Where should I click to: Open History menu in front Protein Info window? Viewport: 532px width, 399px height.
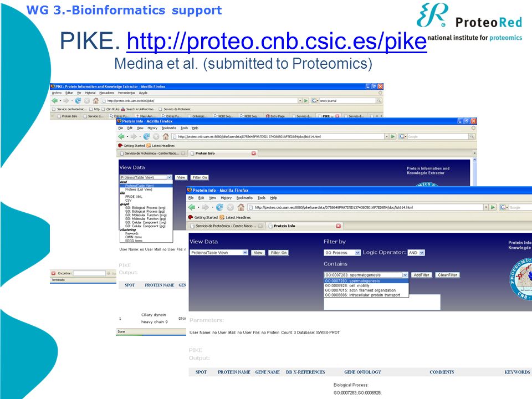(226, 198)
